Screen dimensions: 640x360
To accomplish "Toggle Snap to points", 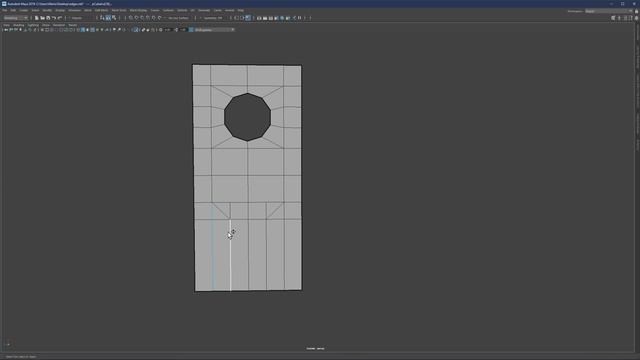I will tap(142, 18).
